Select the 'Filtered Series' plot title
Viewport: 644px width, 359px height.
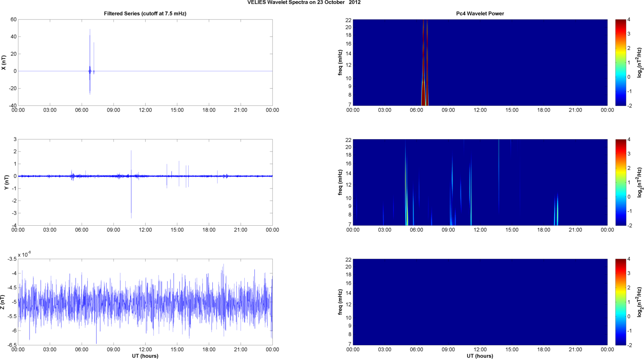pos(145,13)
